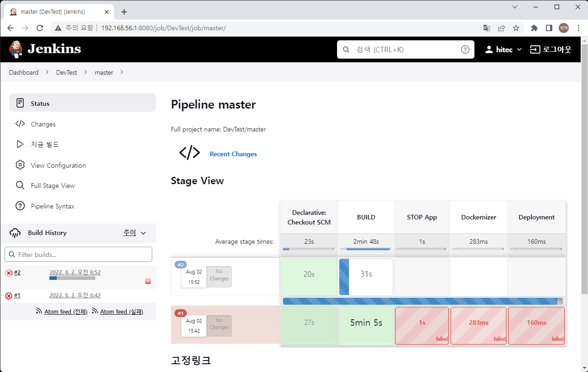Viewport: 588px width, 372px height.
Task: Toggle the browser side panel icon
Action: 549,28
